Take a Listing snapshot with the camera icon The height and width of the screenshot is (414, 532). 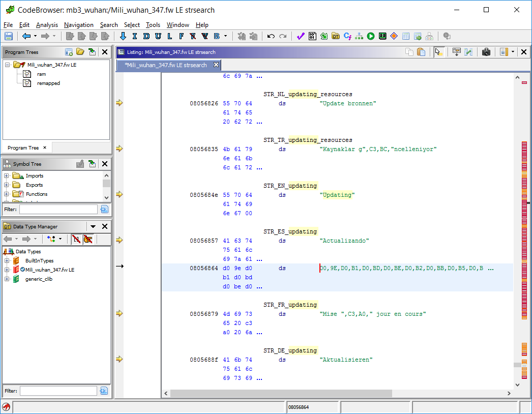click(486, 52)
